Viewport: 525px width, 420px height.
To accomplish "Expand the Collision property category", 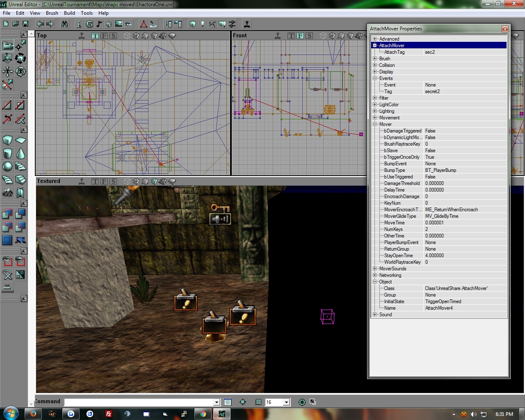I will tap(374, 65).
